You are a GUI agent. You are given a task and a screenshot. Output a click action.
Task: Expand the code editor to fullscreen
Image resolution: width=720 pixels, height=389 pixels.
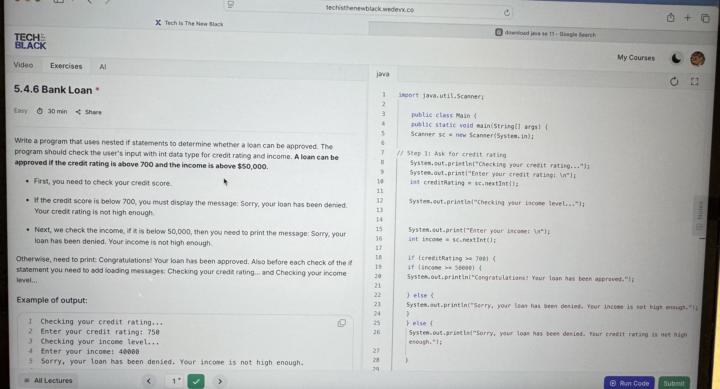coord(694,82)
